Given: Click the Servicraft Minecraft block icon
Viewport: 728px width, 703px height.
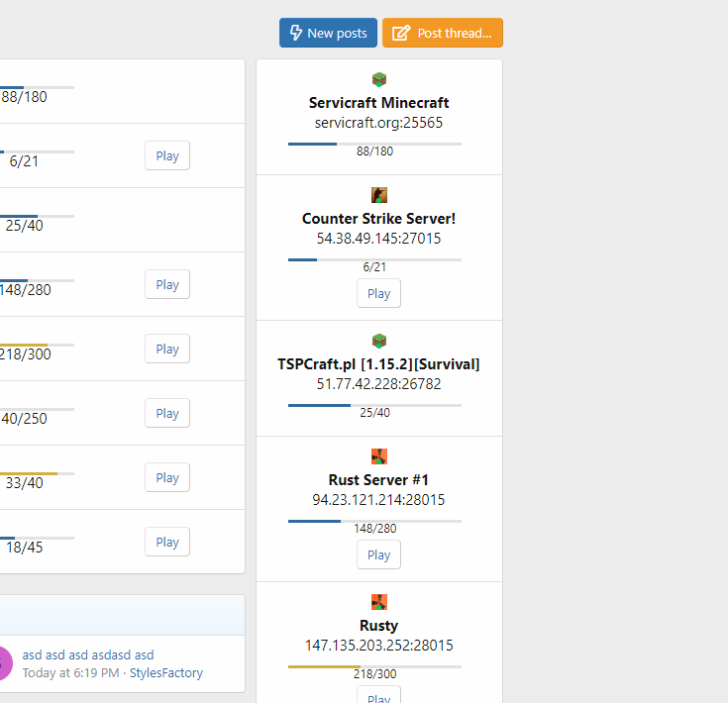Looking at the screenshot, I should click(379, 79).
